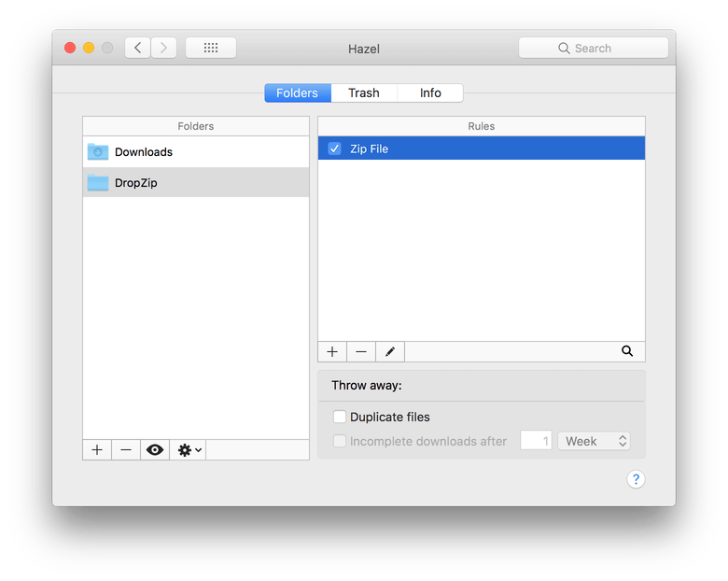Screen dimensions: 728x581
Task: Select the Zip File rule text
Action: (x=369, y=149)
